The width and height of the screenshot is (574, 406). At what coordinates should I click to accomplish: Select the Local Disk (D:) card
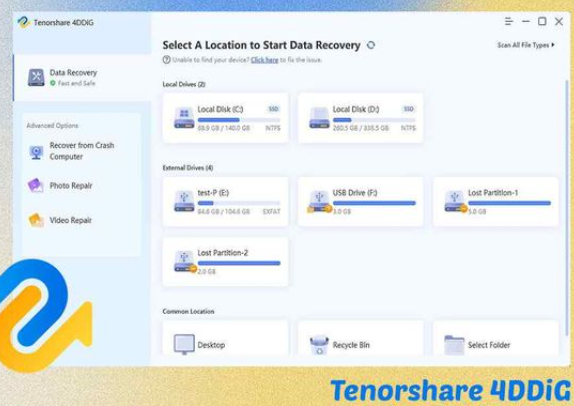tap(361, 118)
